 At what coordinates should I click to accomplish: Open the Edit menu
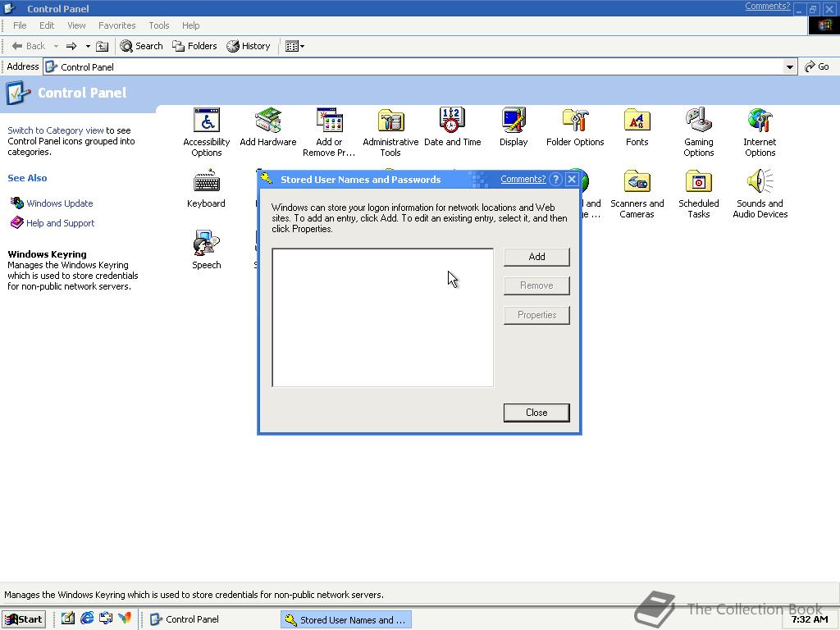click(x=47, y=25)
